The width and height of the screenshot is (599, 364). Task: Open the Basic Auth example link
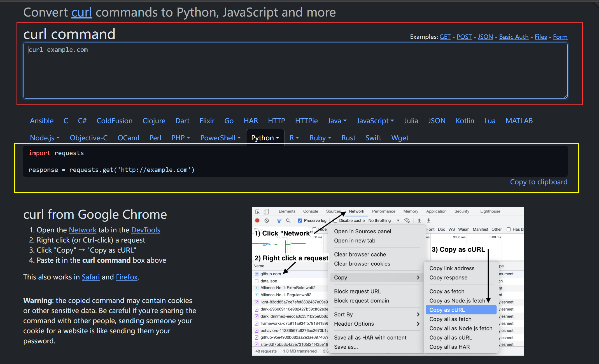(x=514, y=37)
